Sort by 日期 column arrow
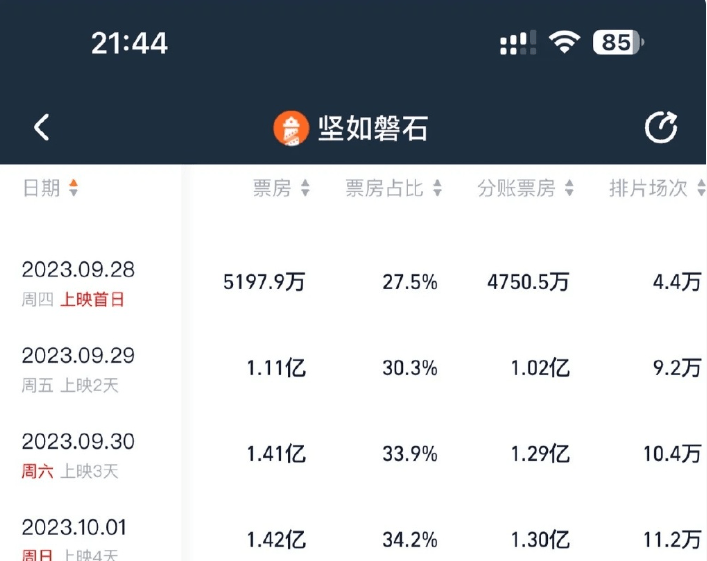707x561 pixels. tap(73, 188)
